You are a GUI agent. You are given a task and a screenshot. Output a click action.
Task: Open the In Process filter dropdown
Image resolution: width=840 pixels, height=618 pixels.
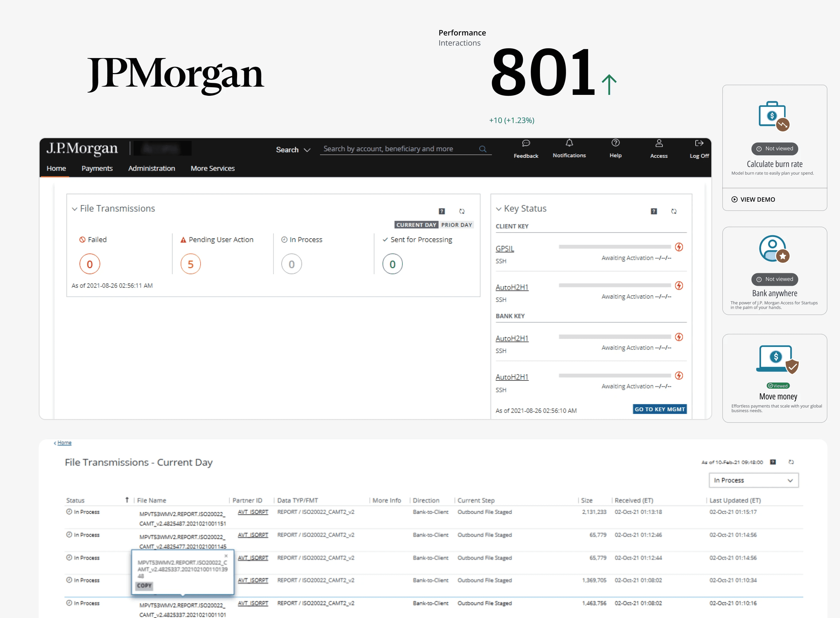(x=753, y=480)
